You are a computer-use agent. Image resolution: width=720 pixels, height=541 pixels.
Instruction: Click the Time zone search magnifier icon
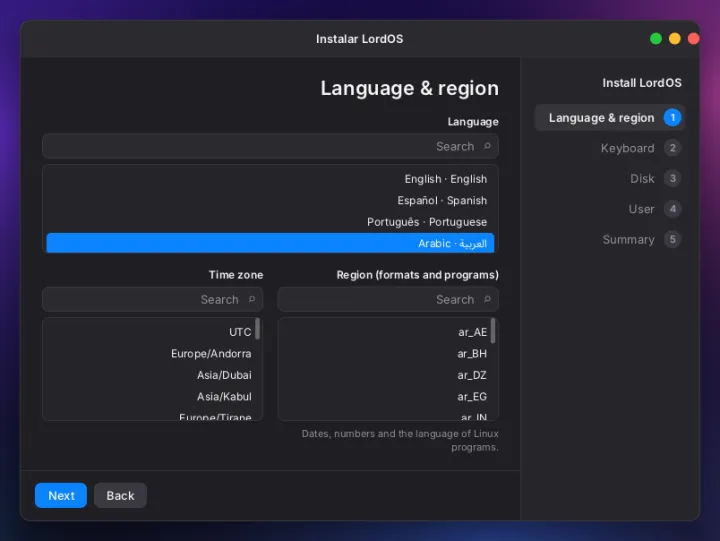tap(252, 299)
